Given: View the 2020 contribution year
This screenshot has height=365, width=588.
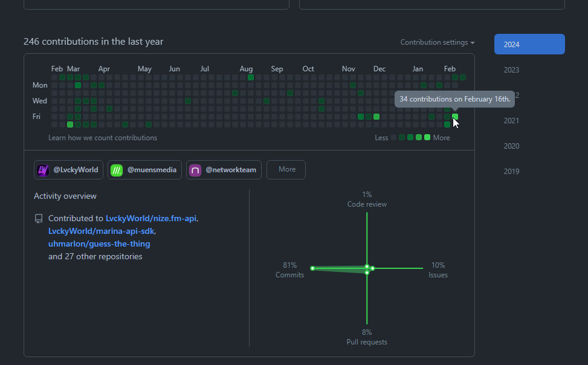Looking at the screenshot, I should 511,146.
